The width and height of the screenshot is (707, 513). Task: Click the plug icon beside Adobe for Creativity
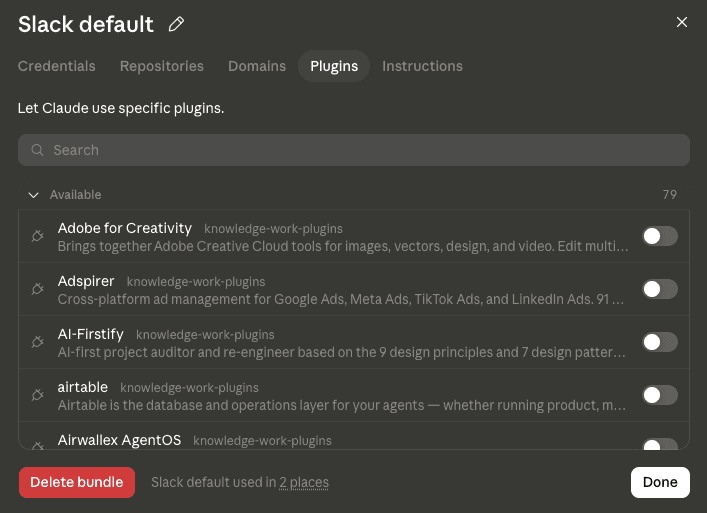click(37, 236)
